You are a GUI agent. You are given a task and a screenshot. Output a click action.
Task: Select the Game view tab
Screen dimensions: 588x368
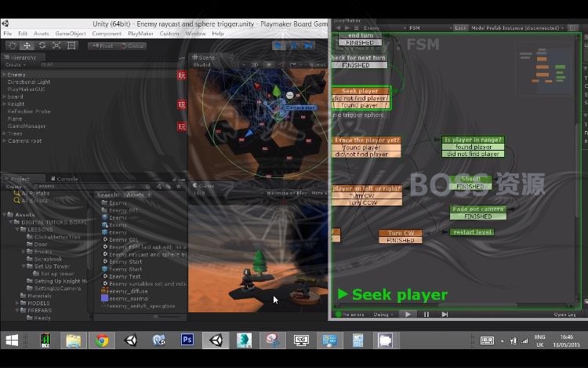[x=204, y=185]
